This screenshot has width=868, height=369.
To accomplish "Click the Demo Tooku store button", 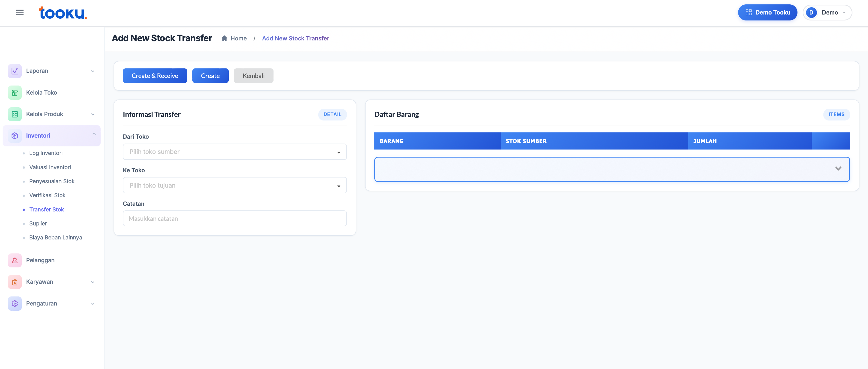I will click(768, 12).
